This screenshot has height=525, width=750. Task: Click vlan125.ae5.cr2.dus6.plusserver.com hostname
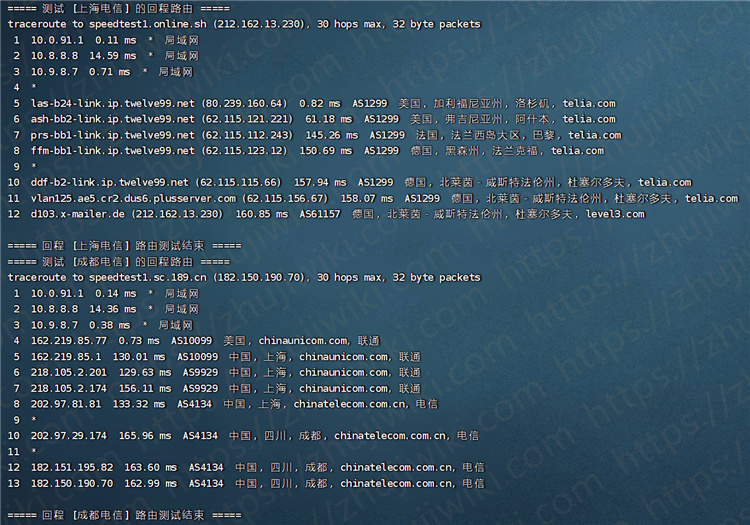tap(133, 198)
